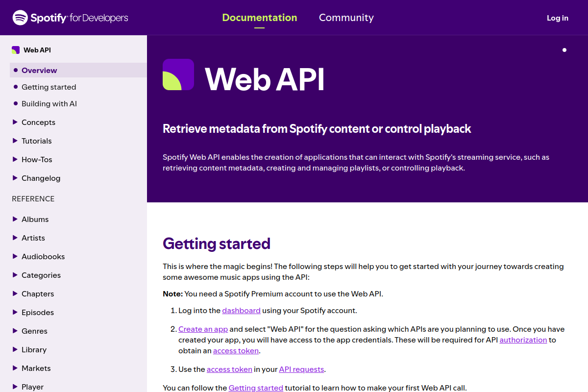Expand the How-Tos section arrow
588x392 pixels.
[x=15, y=159]
